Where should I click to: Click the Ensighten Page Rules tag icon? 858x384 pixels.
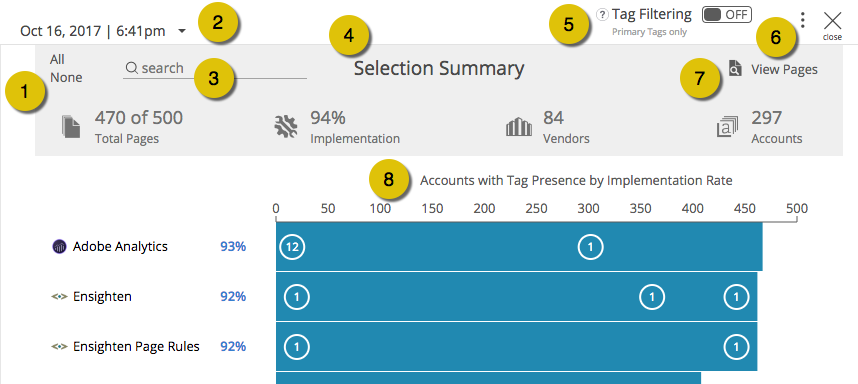59,346
